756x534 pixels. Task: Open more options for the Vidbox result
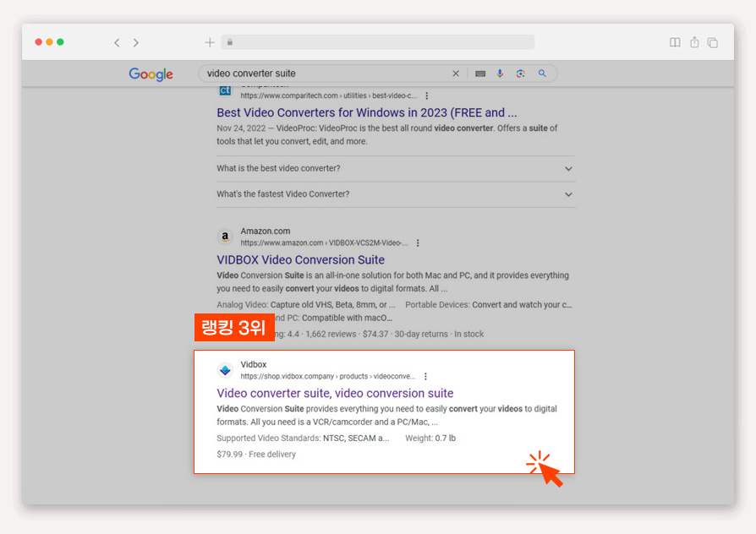[x=425, y=376]
